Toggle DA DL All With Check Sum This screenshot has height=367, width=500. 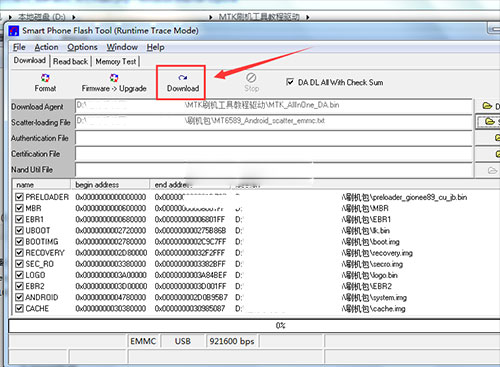click(x=290, y=82)
